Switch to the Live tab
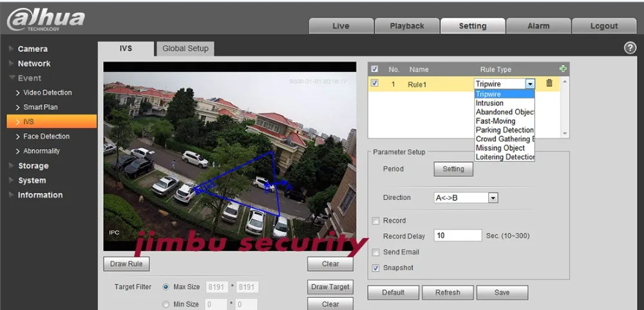 (341, 26)
